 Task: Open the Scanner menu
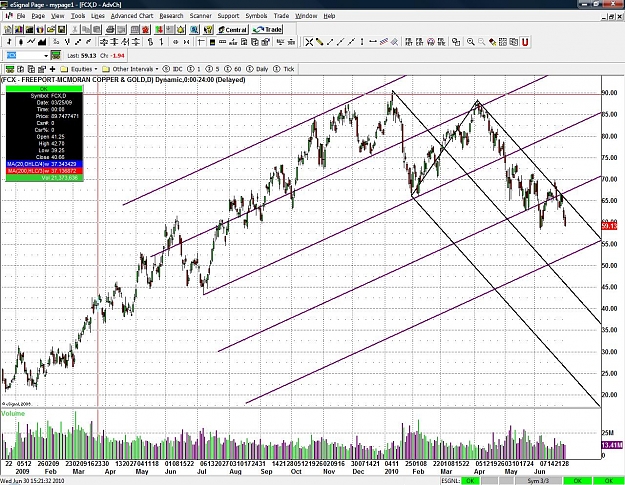tap(200, 16)
